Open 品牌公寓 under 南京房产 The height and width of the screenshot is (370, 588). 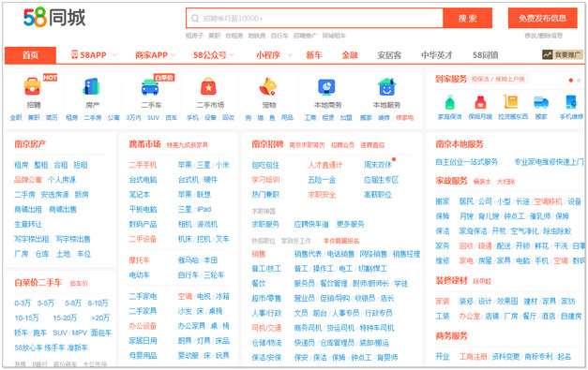tap(28, 180)
